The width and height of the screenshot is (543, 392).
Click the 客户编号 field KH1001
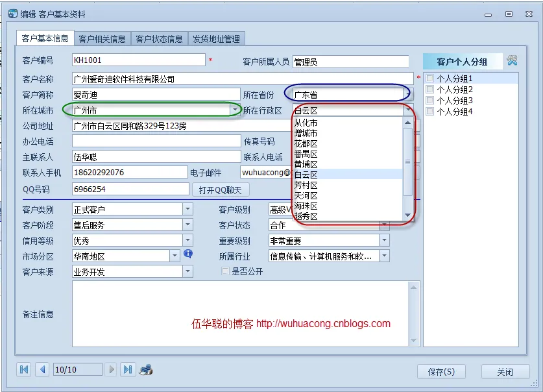pyautogui.click(x=139, y=60)
